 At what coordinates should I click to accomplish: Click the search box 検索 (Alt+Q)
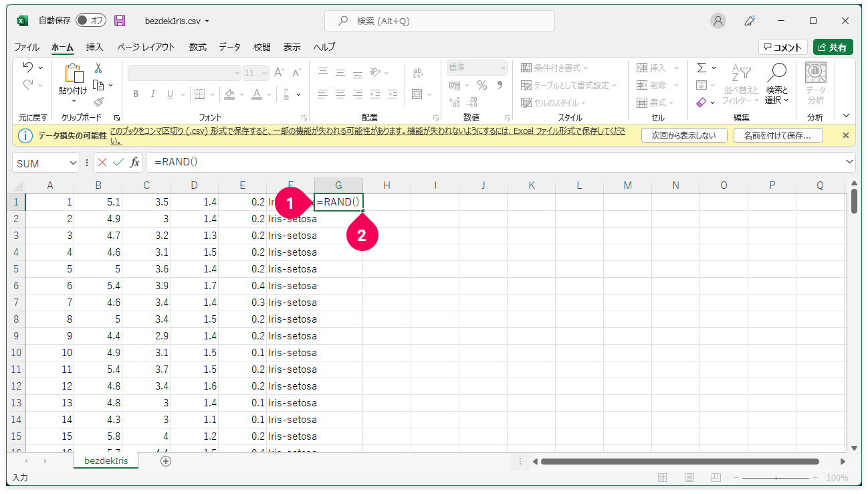coord(439,21)
